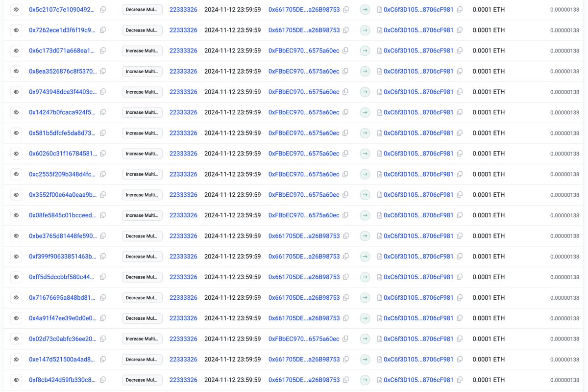Toggle eye preview for transaction 0x60260c31f16784581

pos(16,154)
